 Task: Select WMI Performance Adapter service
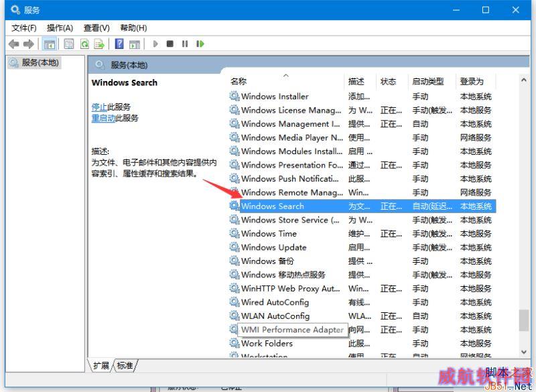pyautogui.click(x=292, y=330)
